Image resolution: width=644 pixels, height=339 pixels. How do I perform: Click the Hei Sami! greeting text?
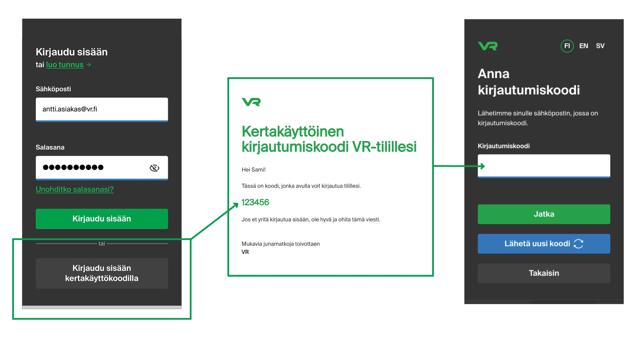coord(254,169)
